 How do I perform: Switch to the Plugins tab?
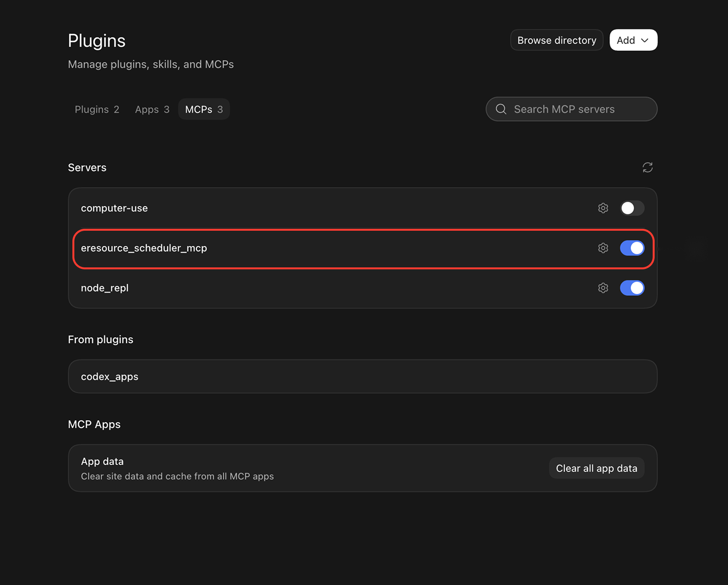click(97, 110)
